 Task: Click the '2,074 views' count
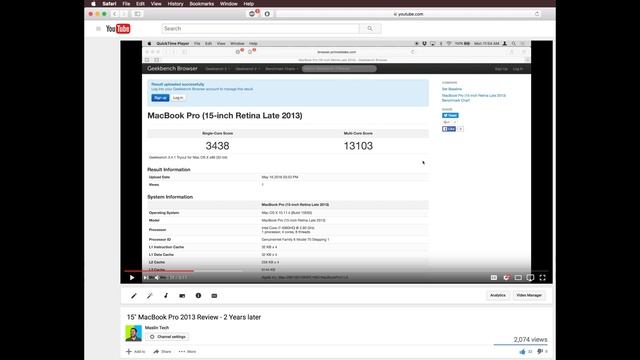tap(530, 340)
